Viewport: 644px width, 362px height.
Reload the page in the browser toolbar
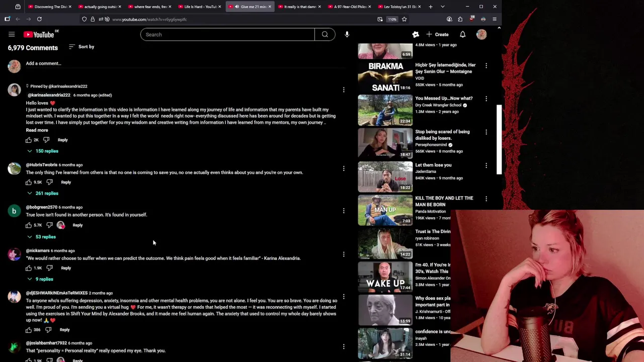pyautogui.click(x=39, y=19)
